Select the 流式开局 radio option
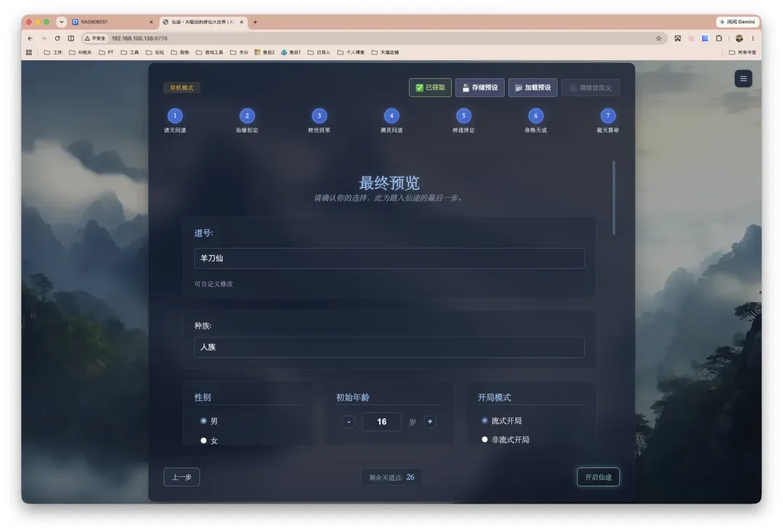Image resolution: width=783 pixels, height=532 pixels. (484, 420)
